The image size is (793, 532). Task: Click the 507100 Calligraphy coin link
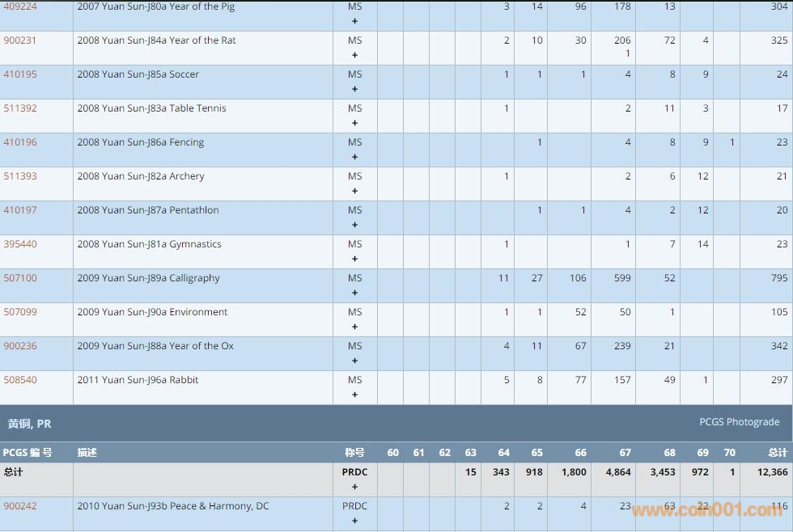20,278
